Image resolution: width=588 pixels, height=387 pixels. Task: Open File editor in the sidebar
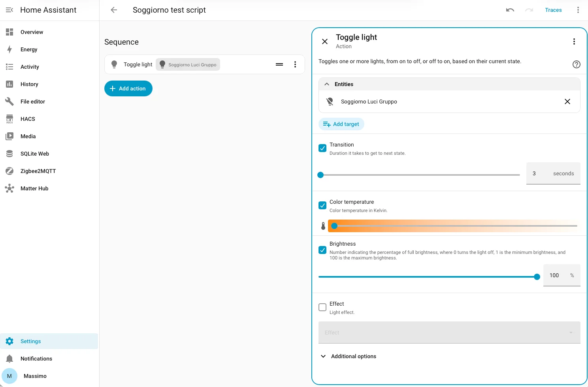click(x=49, y=101)
